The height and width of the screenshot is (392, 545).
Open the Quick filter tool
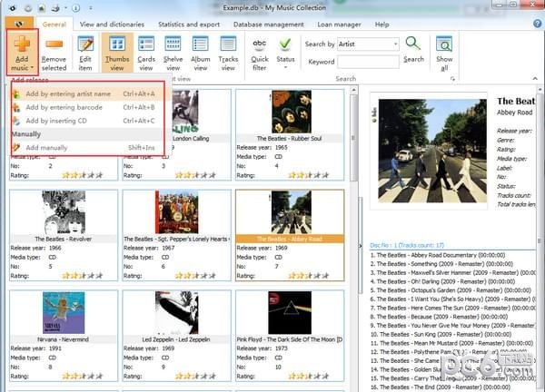click(x=260, y=54)
